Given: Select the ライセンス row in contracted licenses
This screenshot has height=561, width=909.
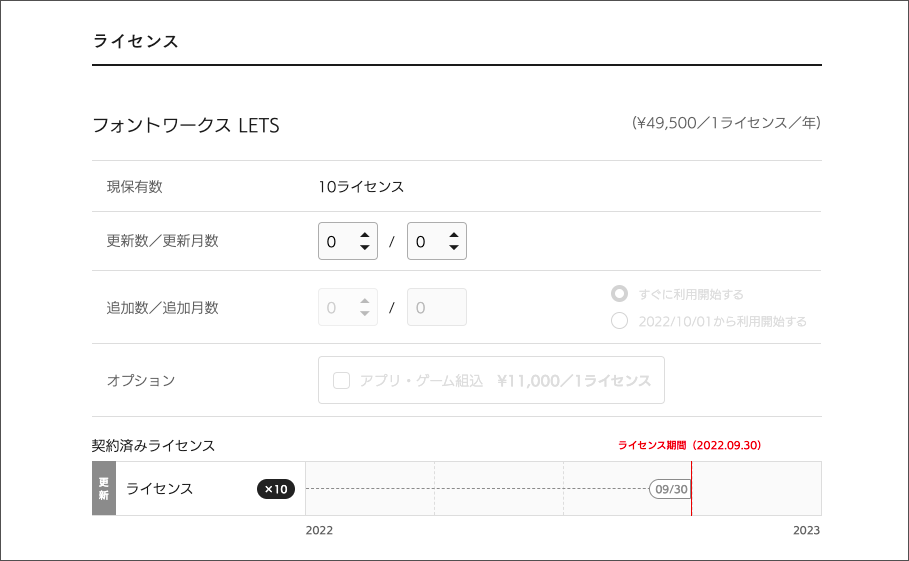Looking at the screenshot, I should tap(160, 489).
